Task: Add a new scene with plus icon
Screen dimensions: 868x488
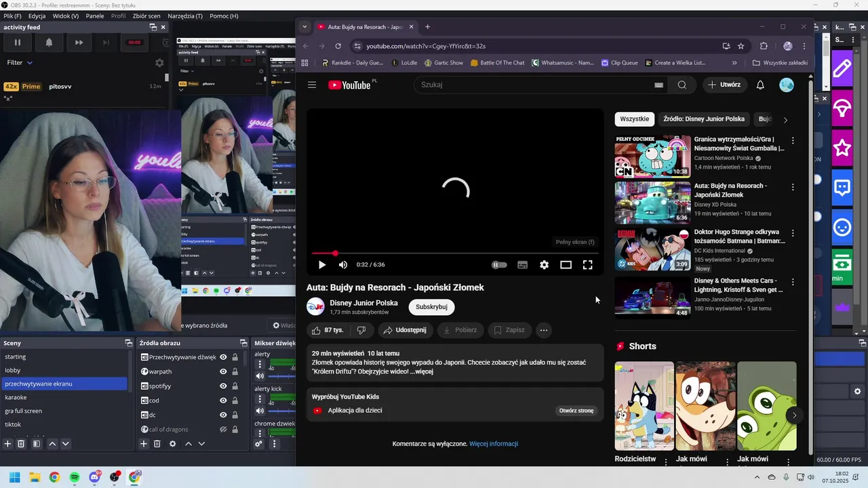Action: click(x=8, y=444)
